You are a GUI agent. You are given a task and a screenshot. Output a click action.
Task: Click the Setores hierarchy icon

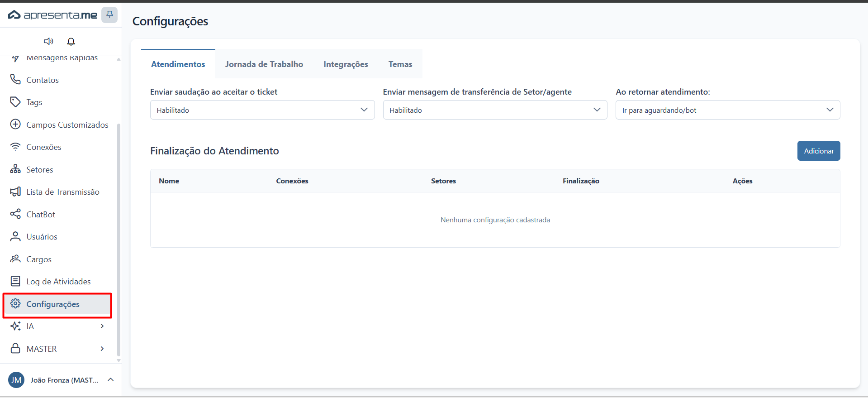click(x=15, y=169)
